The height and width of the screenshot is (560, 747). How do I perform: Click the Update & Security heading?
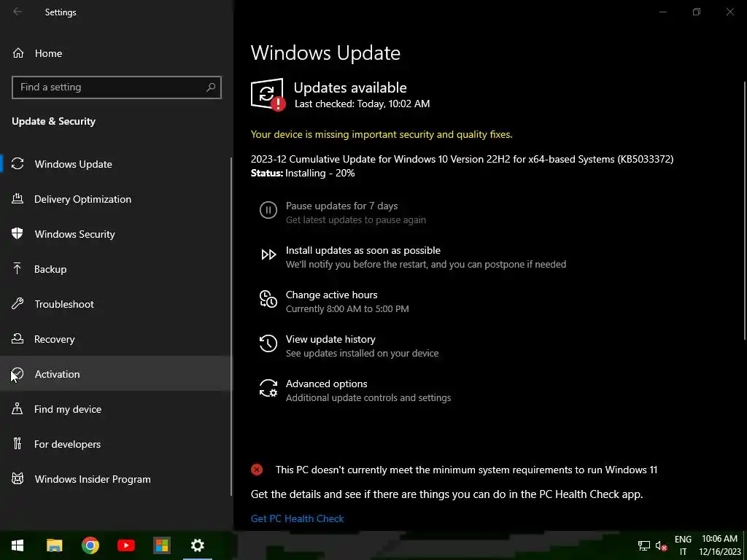click(x=54, y=122)
